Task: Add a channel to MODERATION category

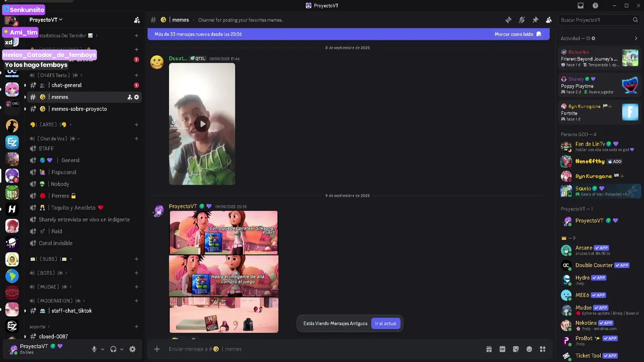Action: [x=136, y=301]
